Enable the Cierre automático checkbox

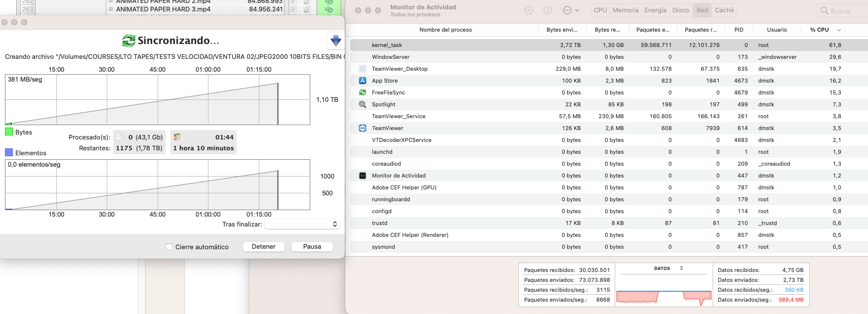(169, 247)
